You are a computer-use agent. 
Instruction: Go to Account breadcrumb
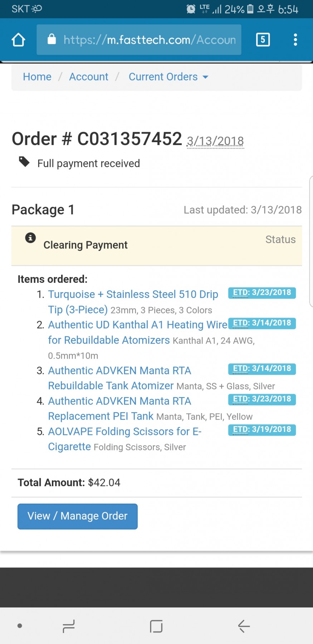coord(89,77)
